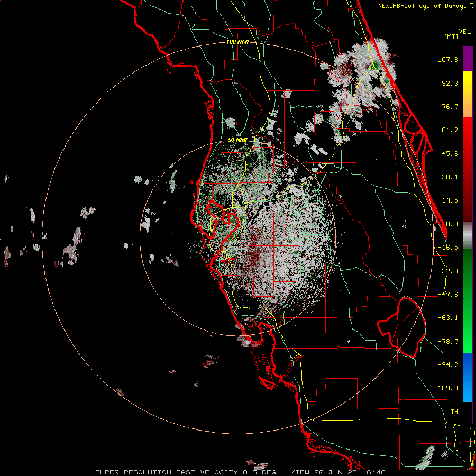Screen dimensions: 476x476
Task: Click the 50 NMI range ring label
Action: click(x=237, y=140)
